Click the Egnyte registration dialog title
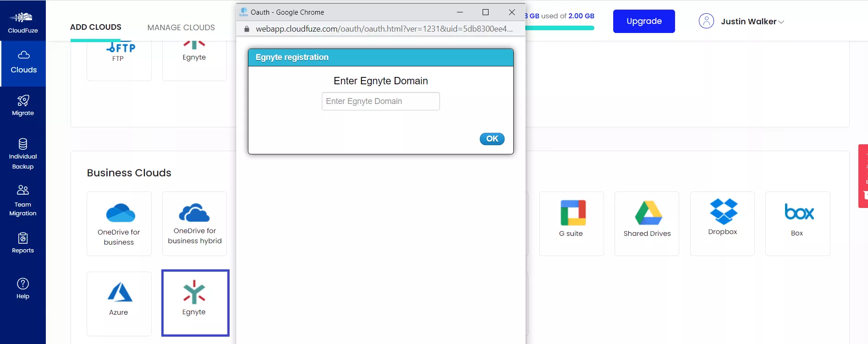This screenshot has height=344, width=868. [292, 57]
